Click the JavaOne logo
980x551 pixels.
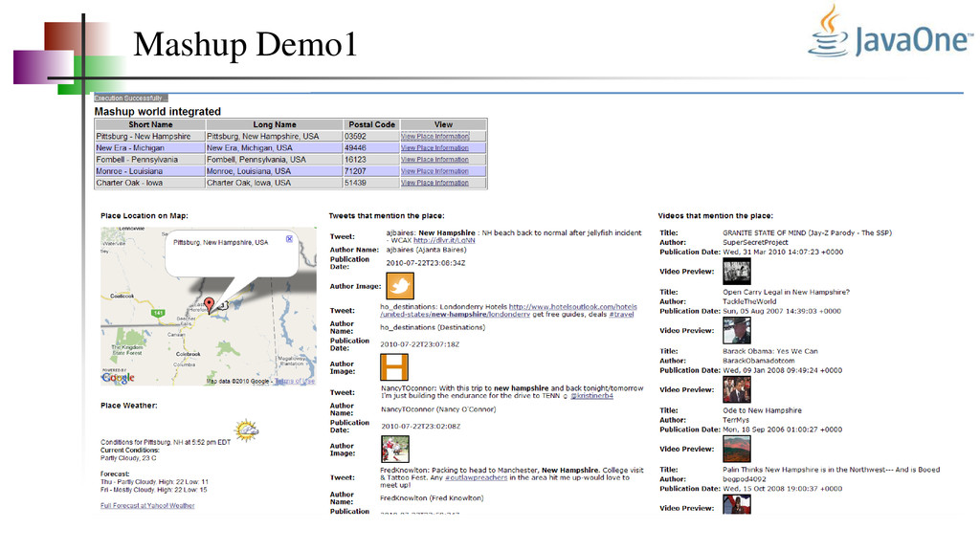coord(890,32)
